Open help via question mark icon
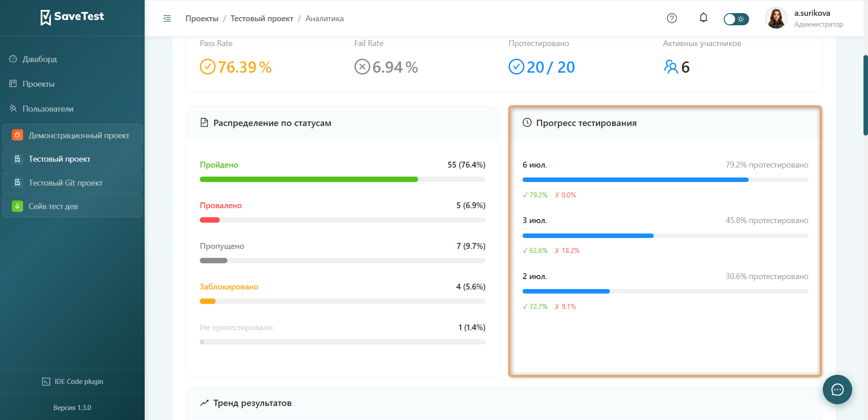Viewport: 868px width, 420px height. (672, 18)
